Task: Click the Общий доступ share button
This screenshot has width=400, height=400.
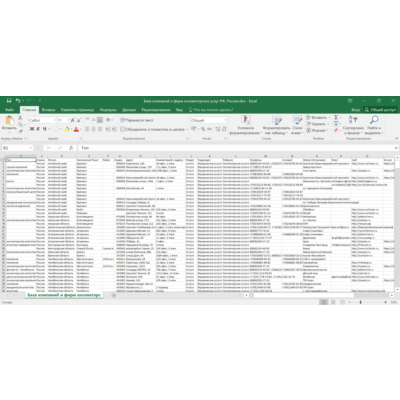Action: [380, 110]
